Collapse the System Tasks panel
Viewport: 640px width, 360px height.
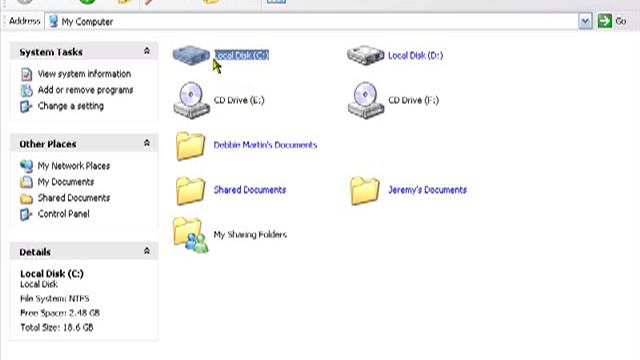click(x=147, y=51)
